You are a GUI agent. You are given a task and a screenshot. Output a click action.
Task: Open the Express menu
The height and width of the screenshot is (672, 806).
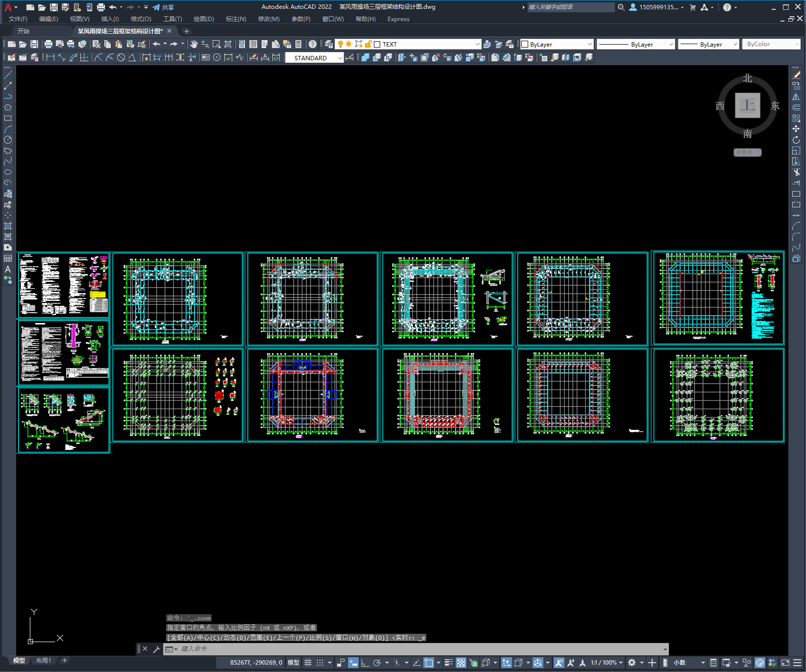(x=398, y=19)
